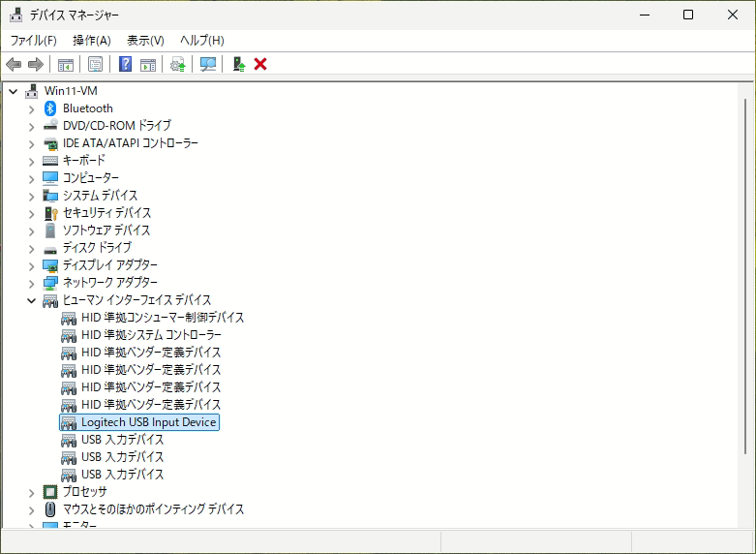Expand the ディスプレイ アダプター category

32,266
